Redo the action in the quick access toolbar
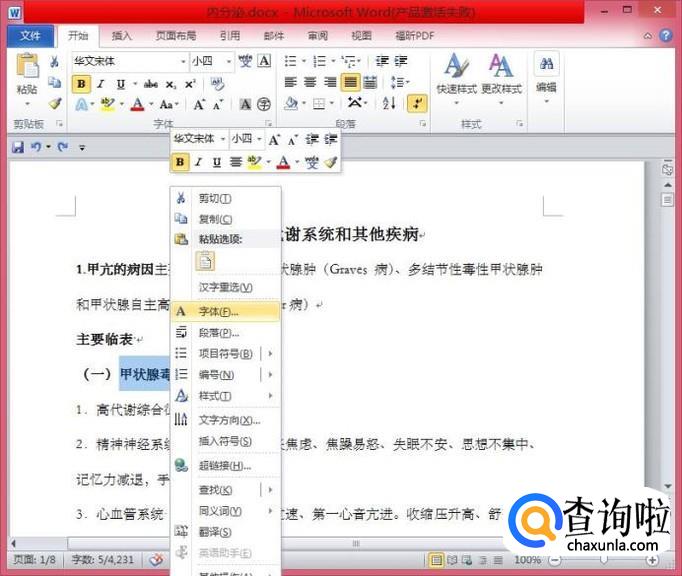Image resolution: width=682 pixels, height=576 pixels. 63,147
